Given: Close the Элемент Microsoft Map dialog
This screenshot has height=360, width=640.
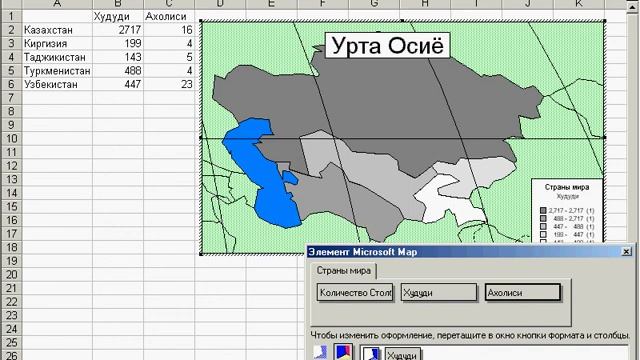Looking at the screenshot, I should click(x=626, y=252).
